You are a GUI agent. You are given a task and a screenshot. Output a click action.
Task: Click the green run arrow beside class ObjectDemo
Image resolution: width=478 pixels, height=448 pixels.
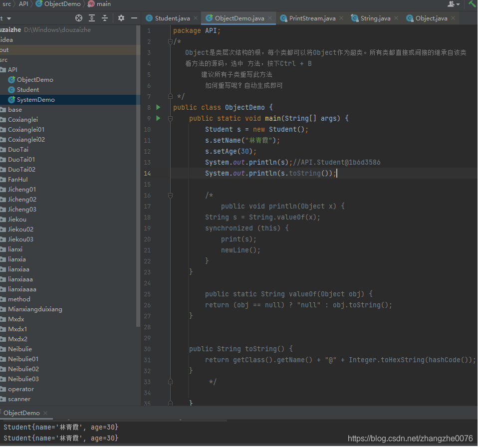(x=159, y=107)
